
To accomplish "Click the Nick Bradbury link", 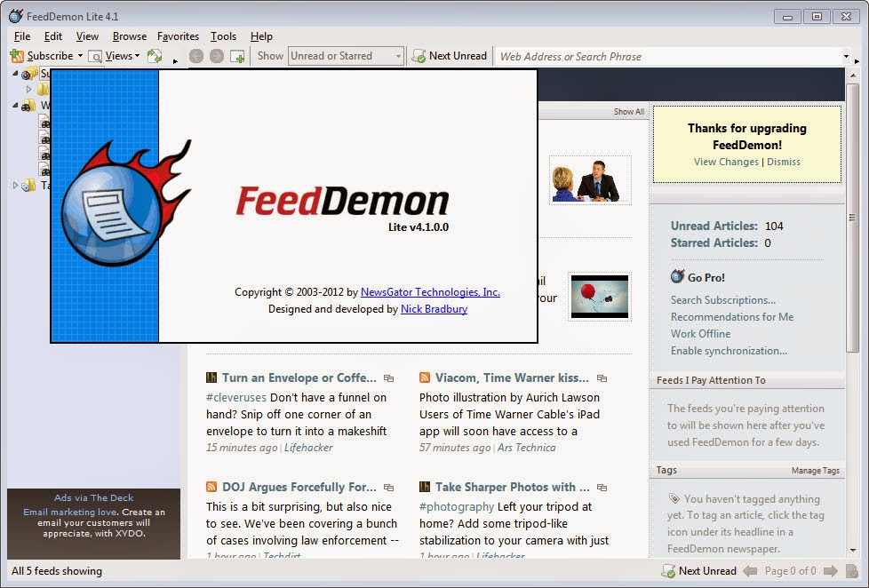I will tap(434, 309).
